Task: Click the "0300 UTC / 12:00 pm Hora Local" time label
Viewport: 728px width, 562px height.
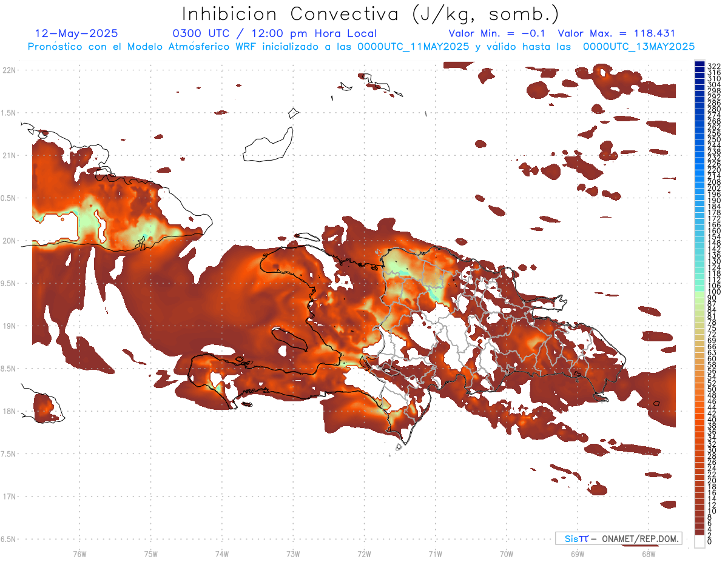Action: (275, 33)
